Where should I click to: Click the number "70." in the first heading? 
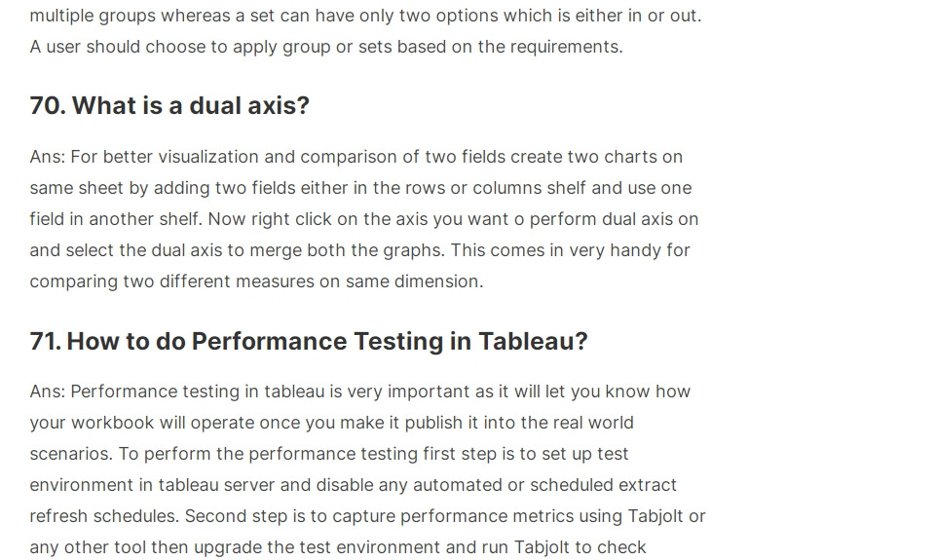point(48,106)
